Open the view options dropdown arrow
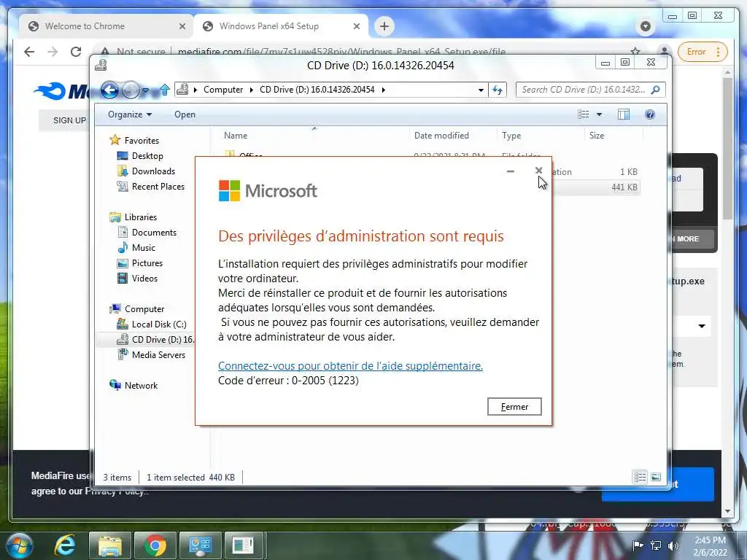 (600, 114)
